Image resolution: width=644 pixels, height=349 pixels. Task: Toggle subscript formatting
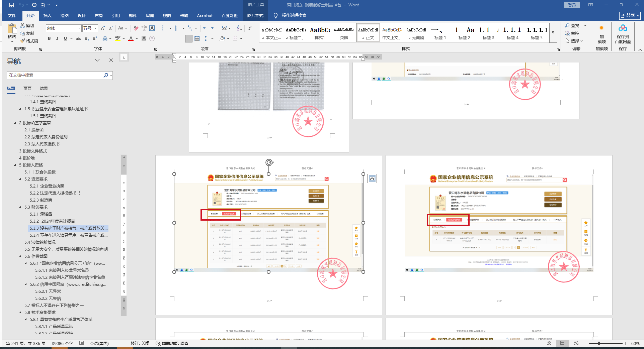(87, 38)
